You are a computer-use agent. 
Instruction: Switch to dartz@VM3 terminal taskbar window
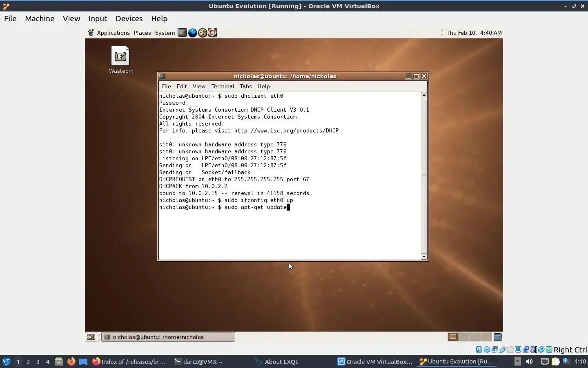pyautogui.click(x=198, y=361)
